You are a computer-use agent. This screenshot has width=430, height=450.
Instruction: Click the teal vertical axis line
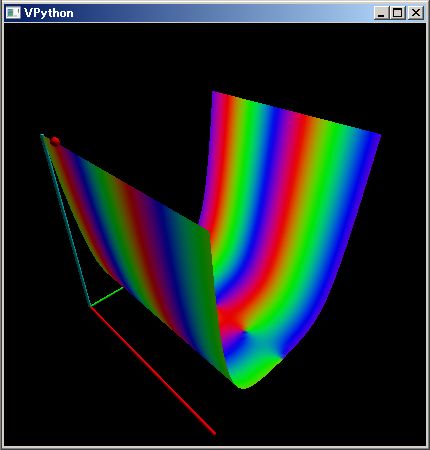(65, 220)
